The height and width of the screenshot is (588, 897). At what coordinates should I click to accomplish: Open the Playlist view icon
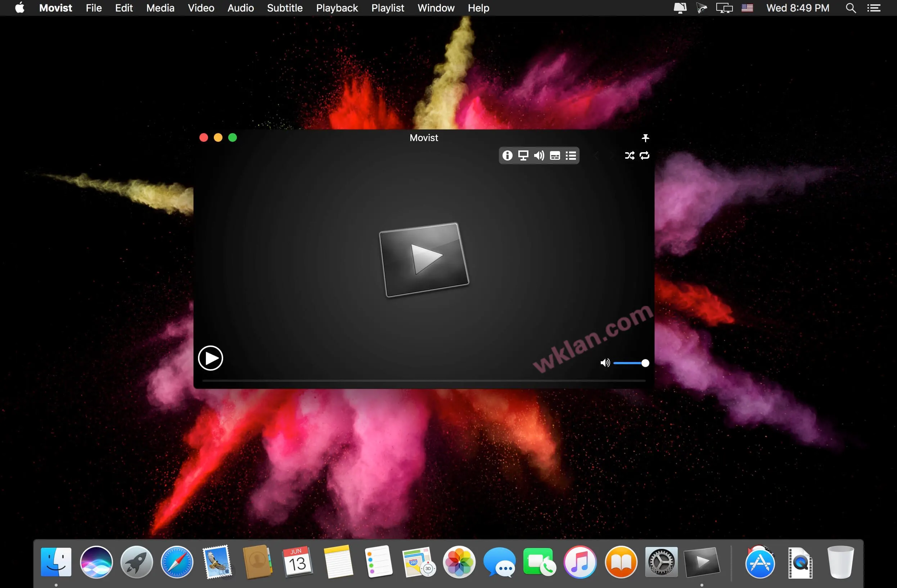pos(570,155)
